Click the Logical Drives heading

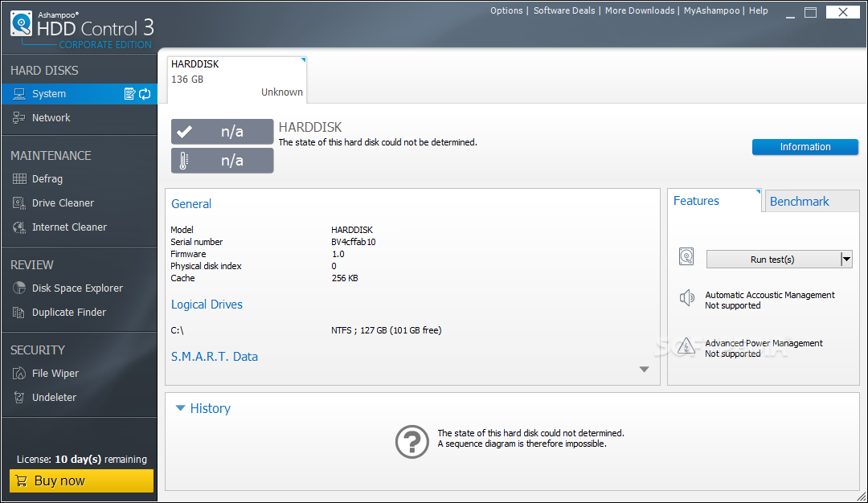point(207,305)
